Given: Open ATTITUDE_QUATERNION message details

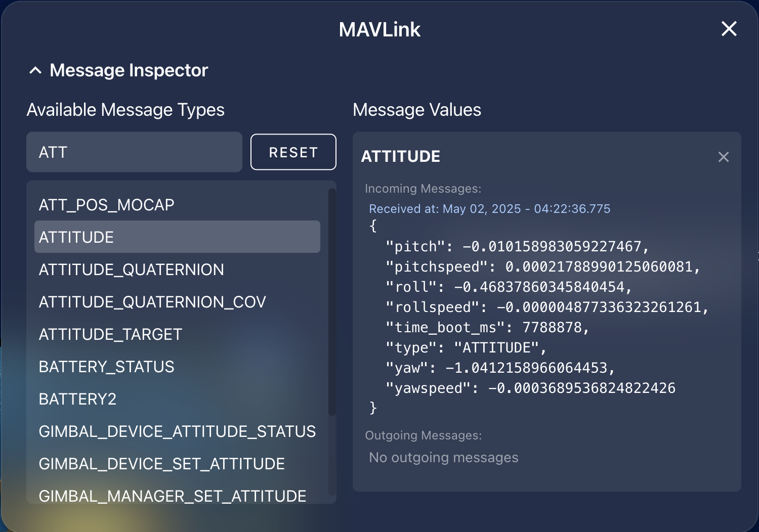Looking at the screenshot, I should coord(132,270).
